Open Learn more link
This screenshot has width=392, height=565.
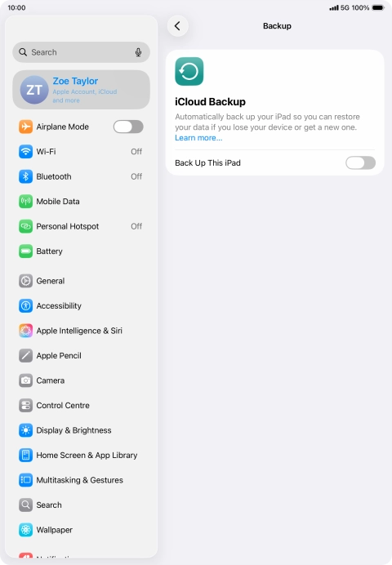[198, 138]
